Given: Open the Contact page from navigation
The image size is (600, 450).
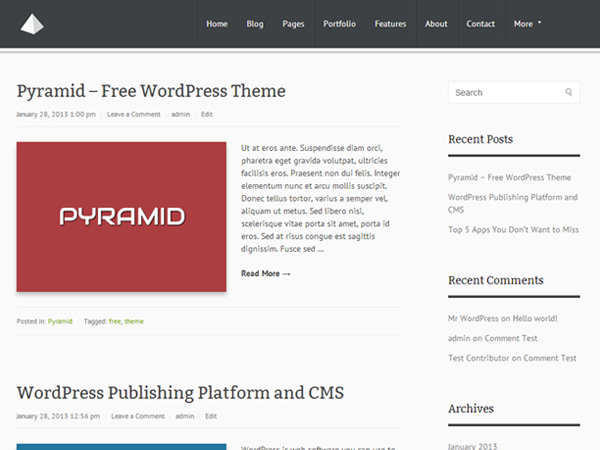Looking at the screenshot, I should point(480,24).
